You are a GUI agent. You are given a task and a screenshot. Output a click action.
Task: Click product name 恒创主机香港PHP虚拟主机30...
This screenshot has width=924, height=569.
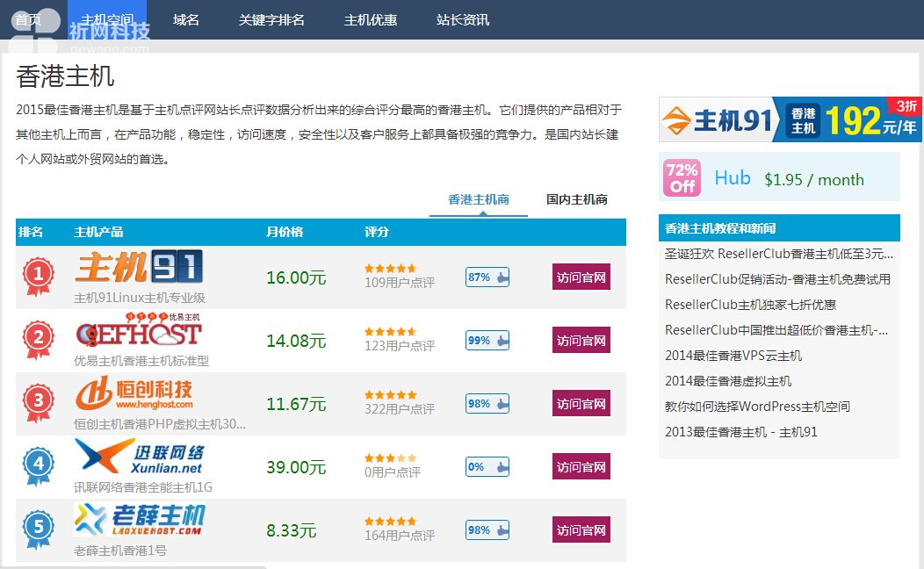pos(160,424)
